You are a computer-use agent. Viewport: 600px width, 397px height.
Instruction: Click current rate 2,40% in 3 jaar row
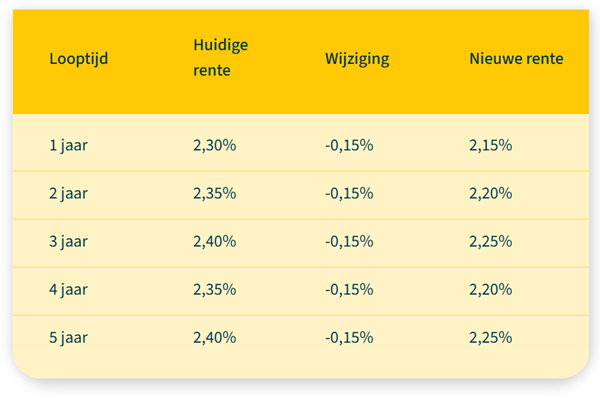(215, 242)
